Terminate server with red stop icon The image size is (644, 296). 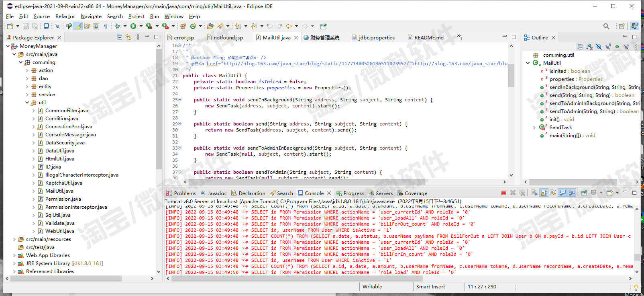pos(503,193)
